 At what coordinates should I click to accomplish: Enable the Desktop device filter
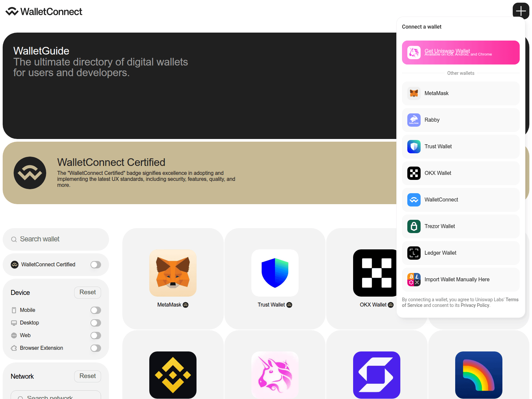96,323
